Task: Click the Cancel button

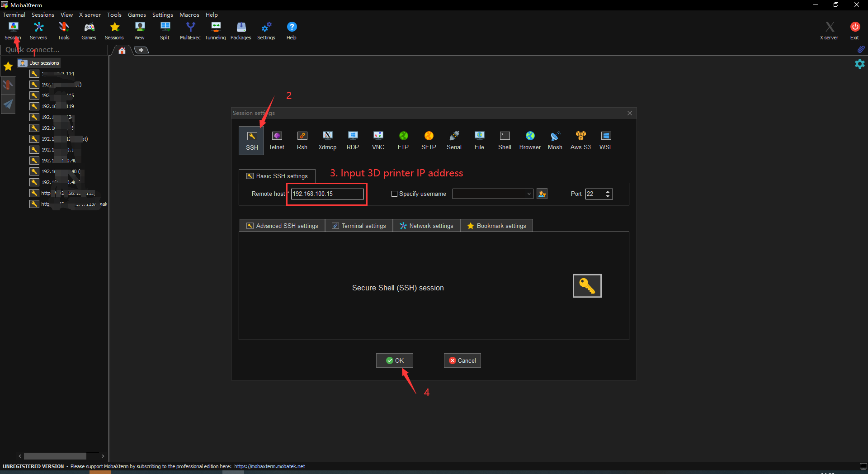Action: [462, 360]
